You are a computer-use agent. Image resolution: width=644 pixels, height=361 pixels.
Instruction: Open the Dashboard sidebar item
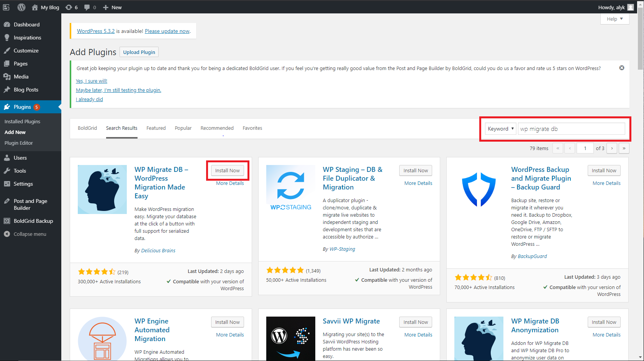click(x=26, y=25)
